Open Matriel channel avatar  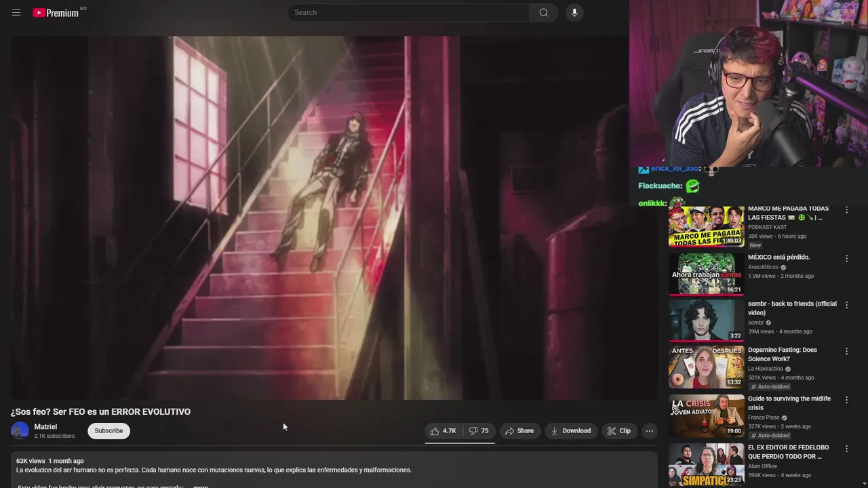[20, 431]
